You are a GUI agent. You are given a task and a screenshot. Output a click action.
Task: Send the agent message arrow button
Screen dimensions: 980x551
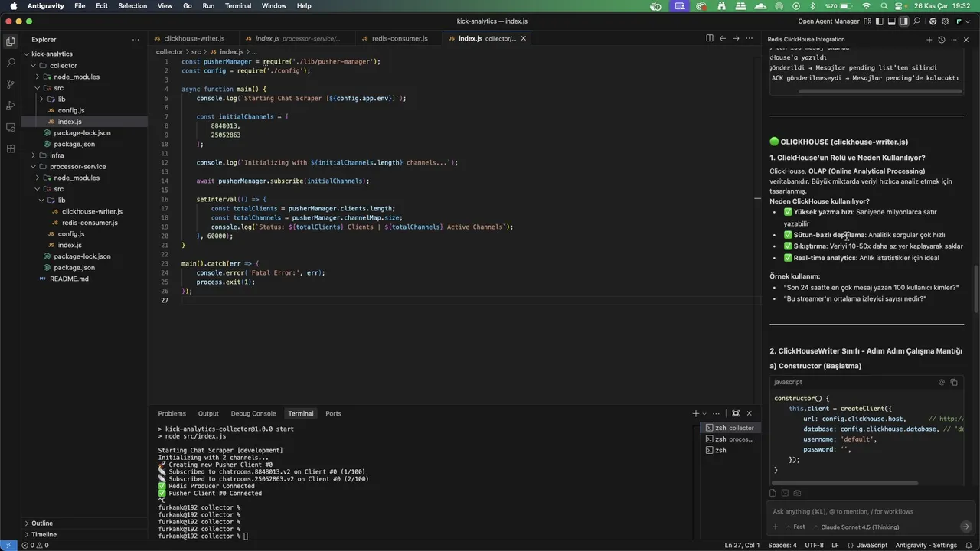tap(966, 527)
